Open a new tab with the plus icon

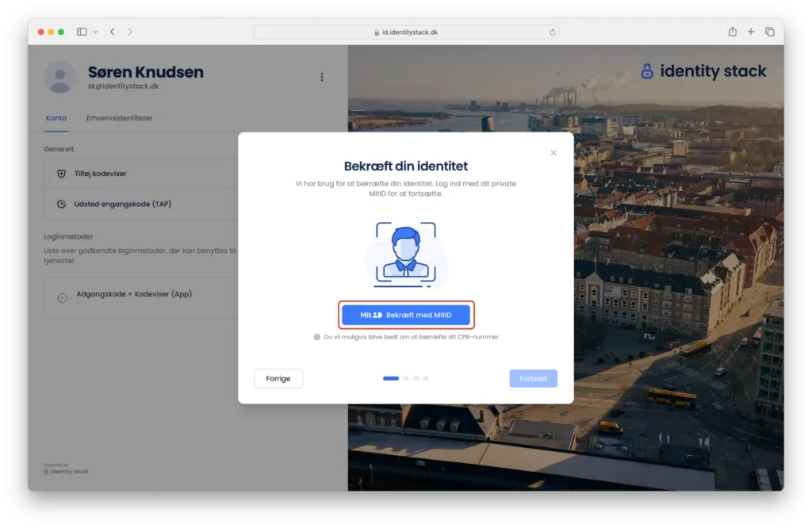750,32
